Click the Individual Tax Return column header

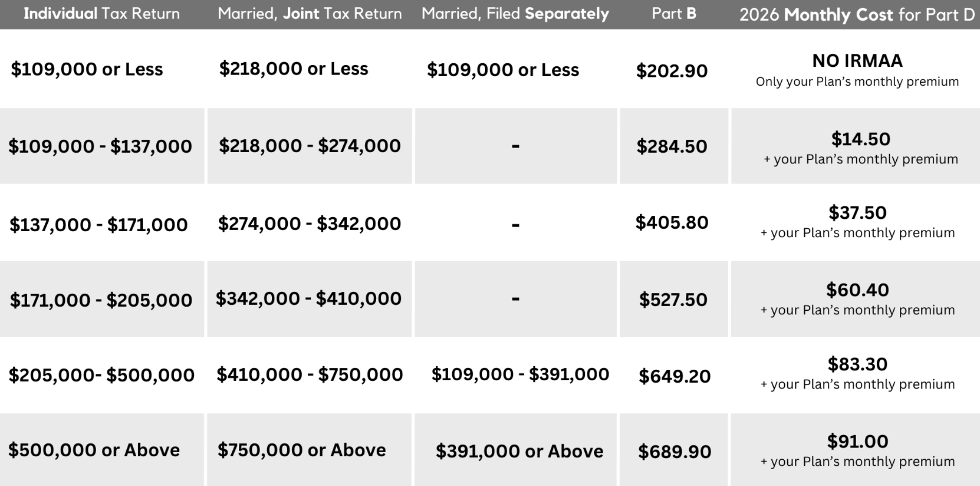[102, 13]
